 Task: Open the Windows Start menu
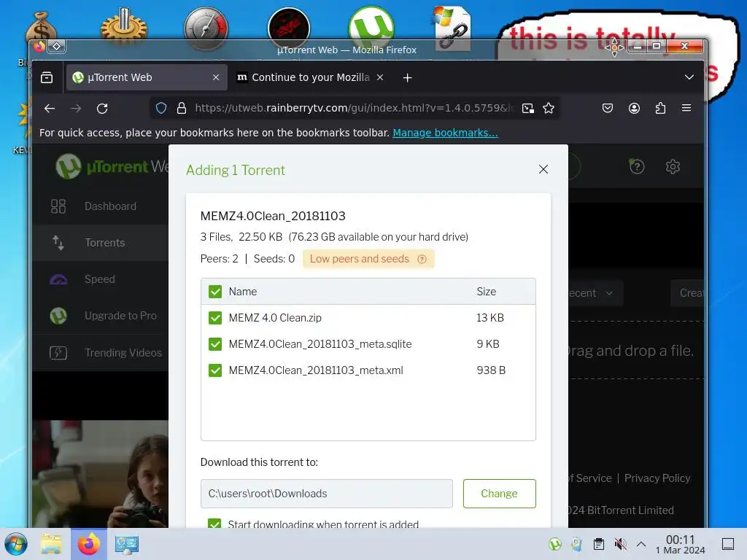click(x=16, y=544)
